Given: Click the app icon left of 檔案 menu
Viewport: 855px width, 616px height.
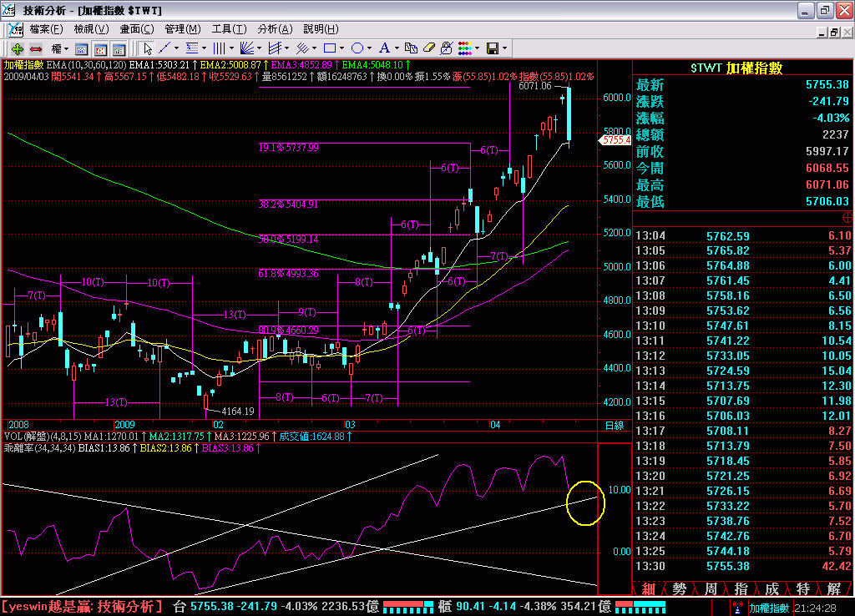Looking at the screenshot, I should (16, 29).
